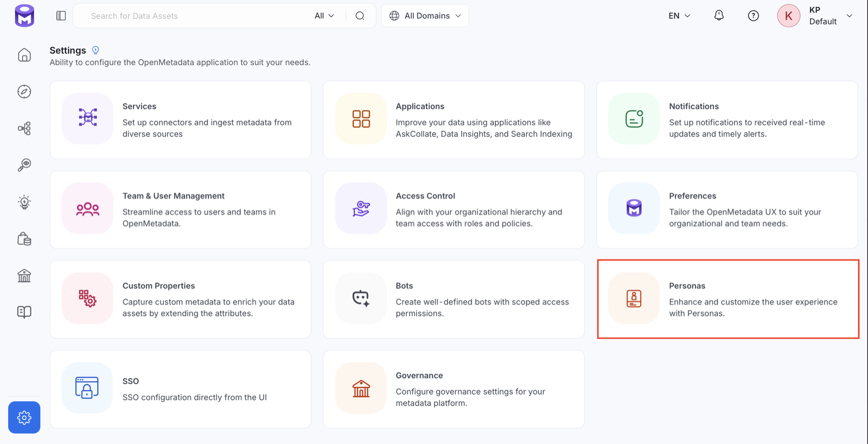
Task: Click the Preferences card icon
Action: pyautogui.click(x=634, y=208)
